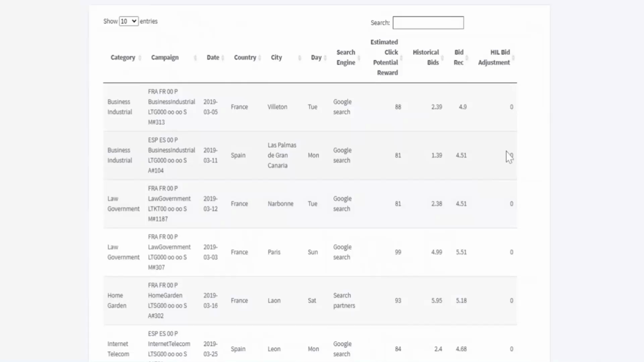Select the campaign cell ending A#104
Screen dimensions: 644x362
[x=172, y=155]
